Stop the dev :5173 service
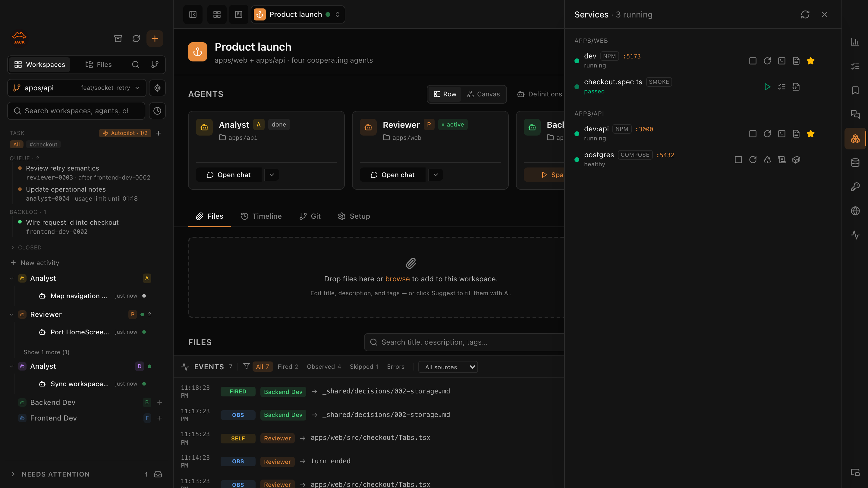 tap(753, 61)
